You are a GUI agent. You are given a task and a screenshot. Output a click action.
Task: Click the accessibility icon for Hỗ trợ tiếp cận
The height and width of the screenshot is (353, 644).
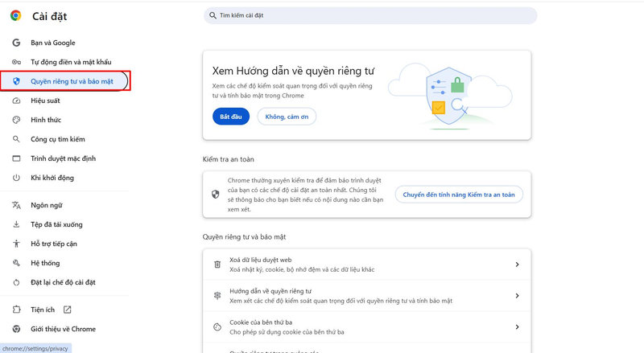[x=16, y=244]
